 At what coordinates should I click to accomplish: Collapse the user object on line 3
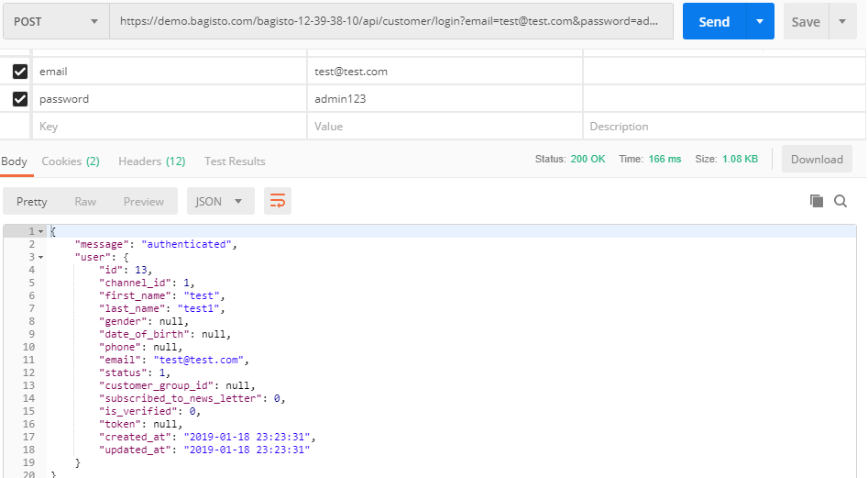[x=40, y=257]
